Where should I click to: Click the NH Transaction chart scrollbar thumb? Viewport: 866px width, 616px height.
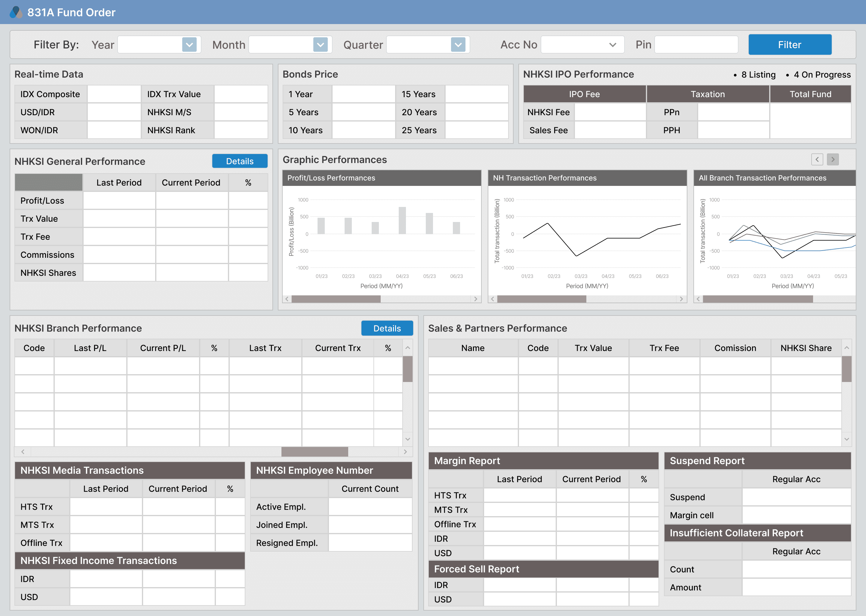click(542, 299)
